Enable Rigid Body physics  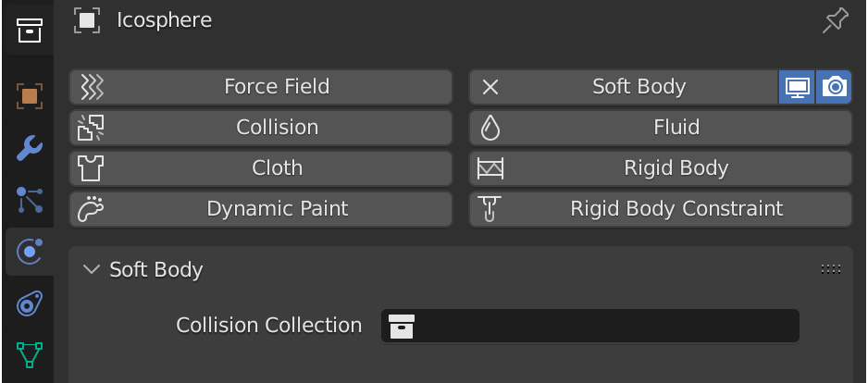pos(661,168)
